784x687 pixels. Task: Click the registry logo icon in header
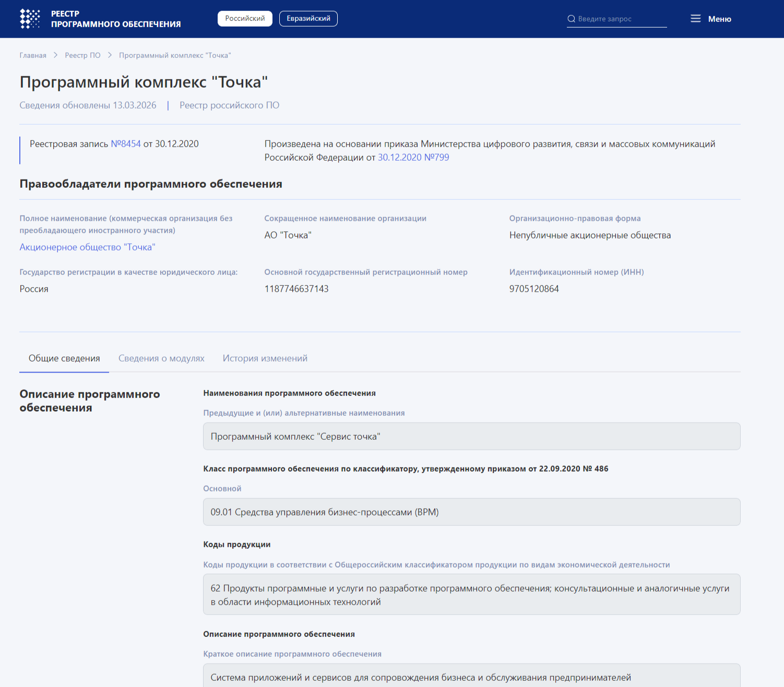[x=30, y=19]
